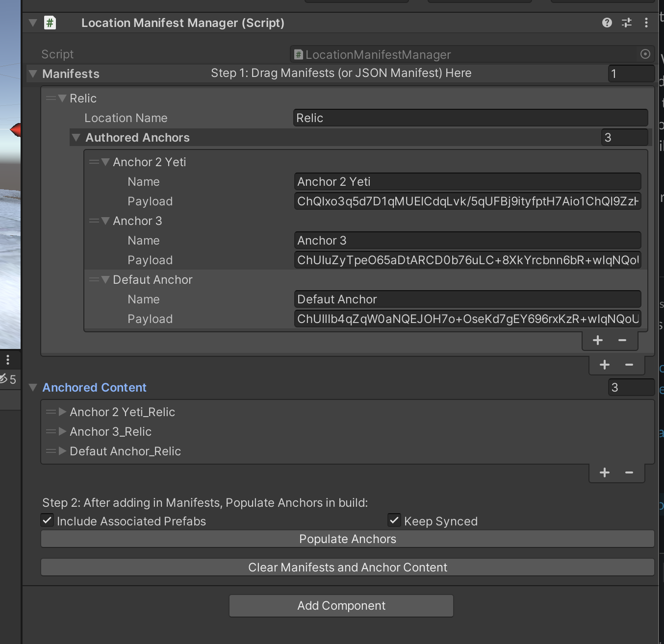The width and height of the screenshot is (664, 644).
Task: Edit Defaut Anchor payload field
Action: point(468,319)
